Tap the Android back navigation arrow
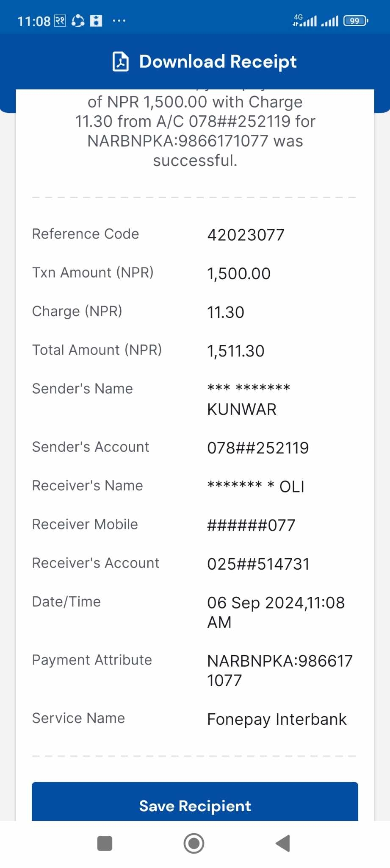 [283, 843]
